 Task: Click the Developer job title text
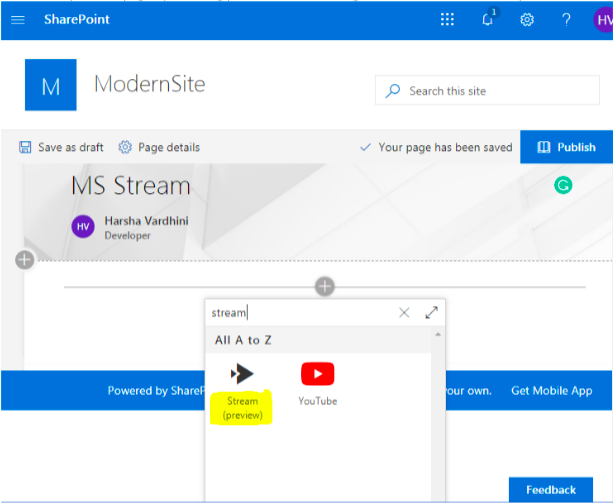[127, 235]
